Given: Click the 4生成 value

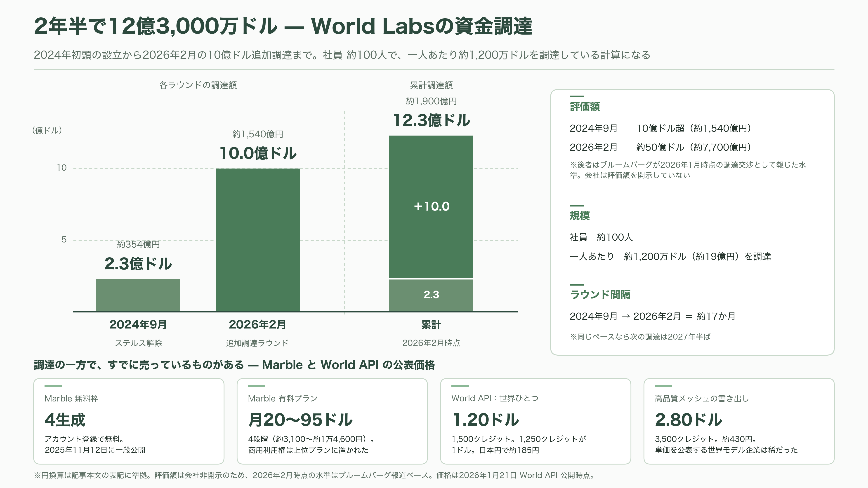Looking at the screenshot, I should tap(65, 420).
